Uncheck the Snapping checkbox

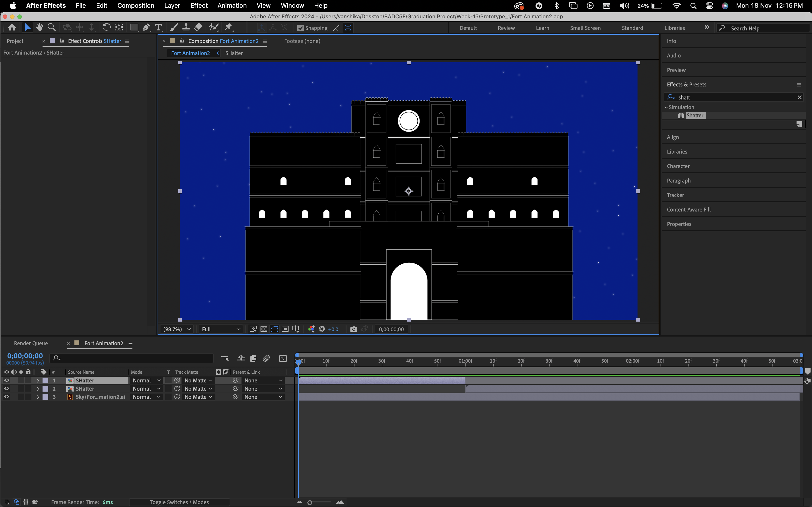300,28
